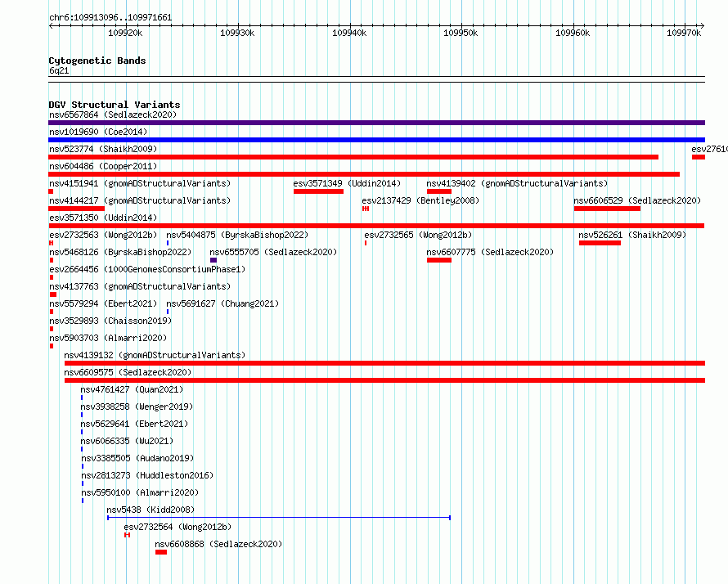Open nsv5404875 (ByrskaBishop2022) label
The width and height of the screenshot is (728, 584).
[237, 235]
